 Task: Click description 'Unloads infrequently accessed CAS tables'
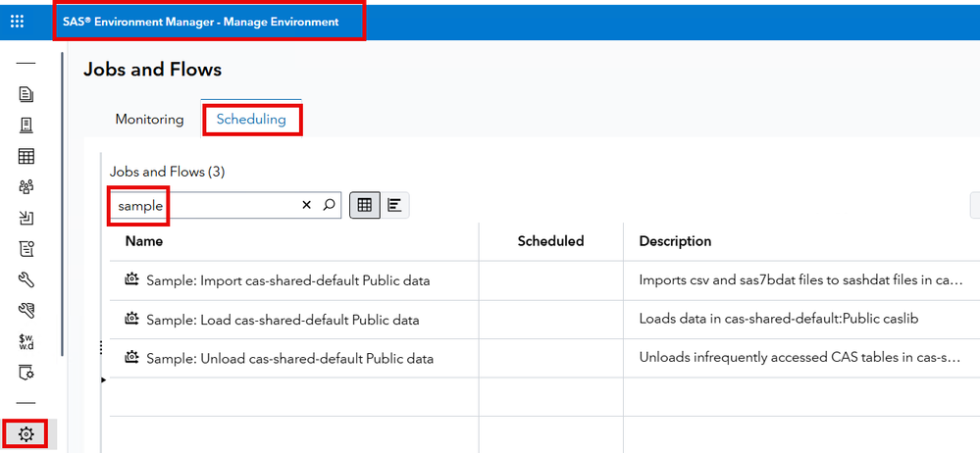click(x=799, y=358)
